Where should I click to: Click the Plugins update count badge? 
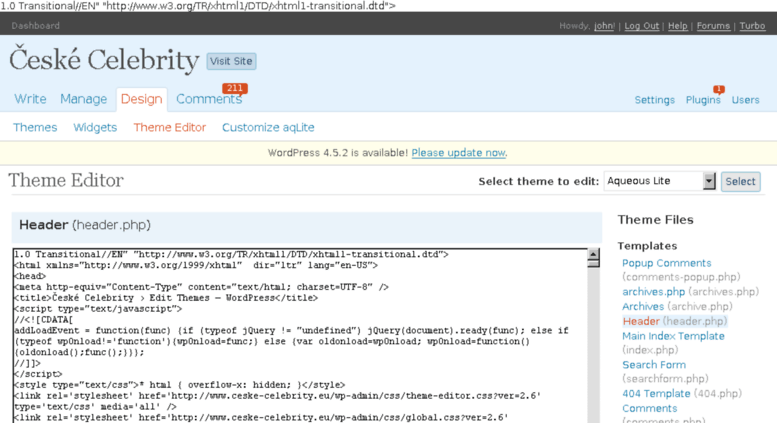point(719,89)
